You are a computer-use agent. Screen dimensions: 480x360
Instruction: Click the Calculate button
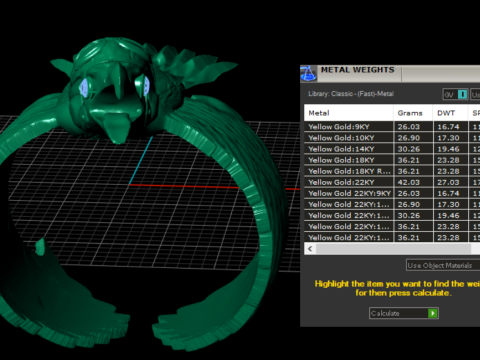pyautogui.click(x=404, y=313)
